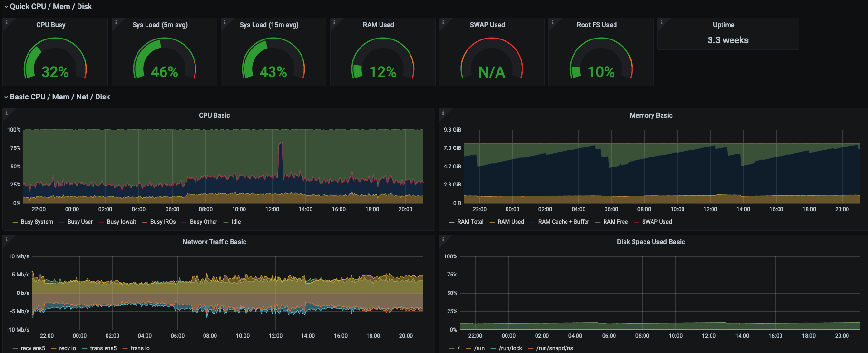The image size is (868, 353).
Task: Click the info icon on CPU Busy panel
Action: 6,22
